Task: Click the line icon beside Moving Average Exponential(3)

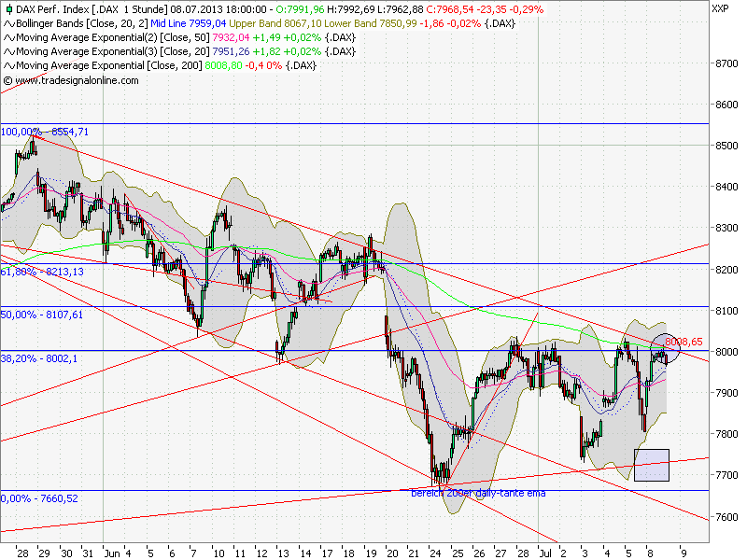Action: coord(9,52)
